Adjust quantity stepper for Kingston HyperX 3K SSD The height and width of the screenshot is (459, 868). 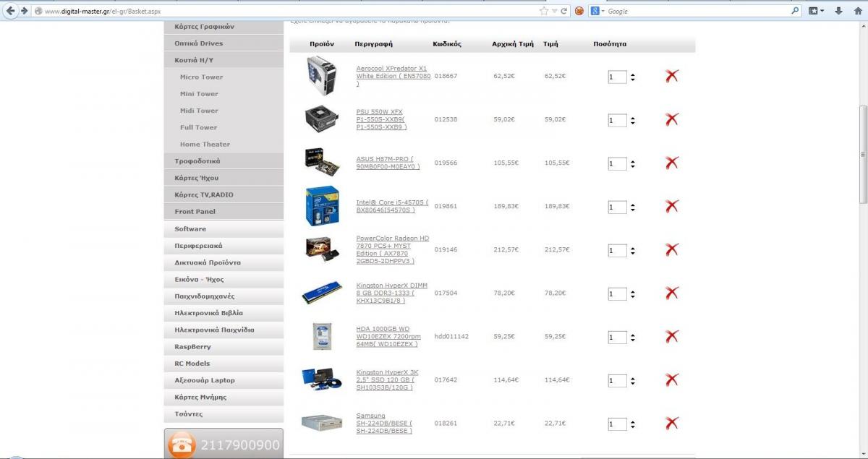(x=633, y=381)
